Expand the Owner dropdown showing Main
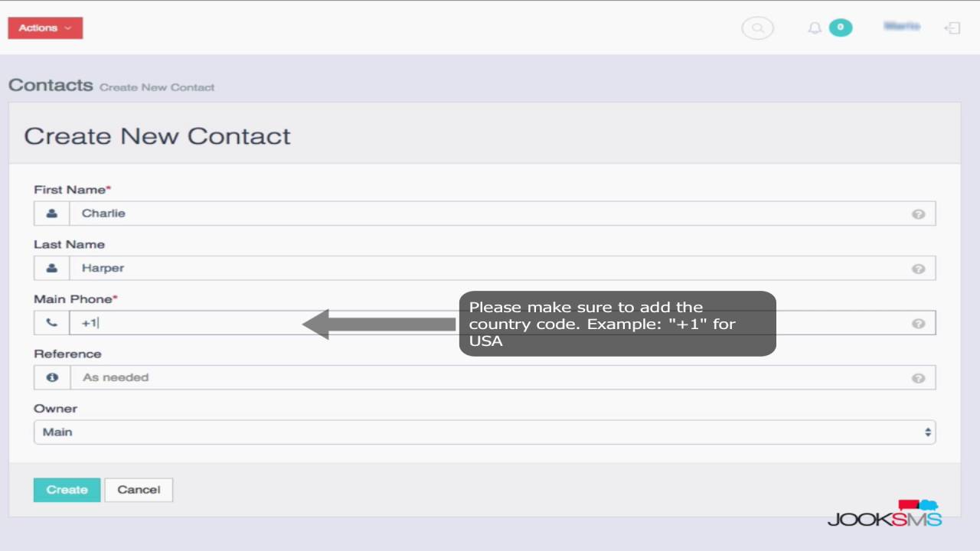This screenshot has height=551, width=980. tap(485, 432)
